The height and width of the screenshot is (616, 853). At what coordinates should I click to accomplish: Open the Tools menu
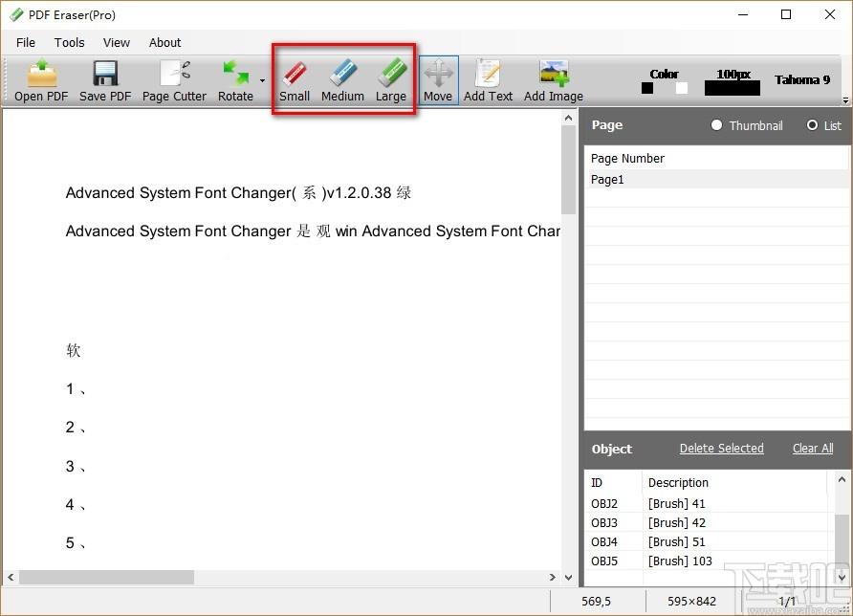[69, 42]
